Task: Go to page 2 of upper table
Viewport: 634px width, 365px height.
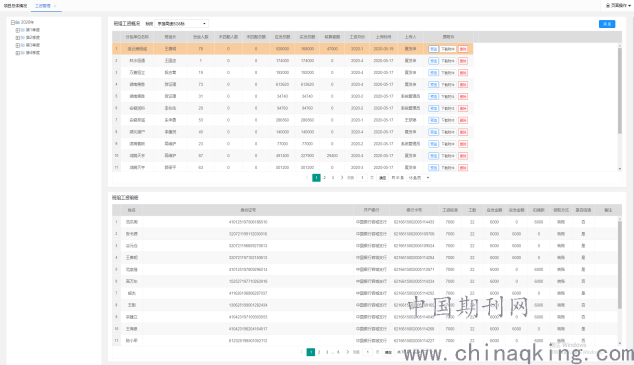Action: pos(325,178)
